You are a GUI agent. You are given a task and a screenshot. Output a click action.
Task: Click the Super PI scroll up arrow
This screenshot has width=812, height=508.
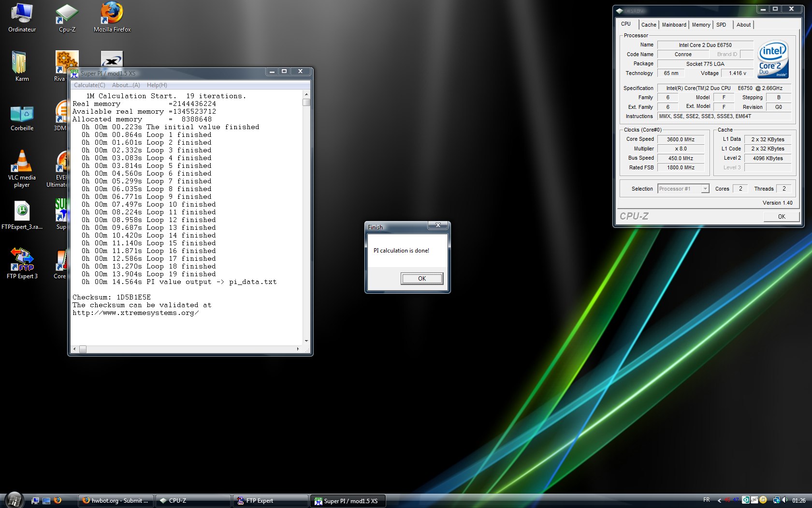coord(306,94)
